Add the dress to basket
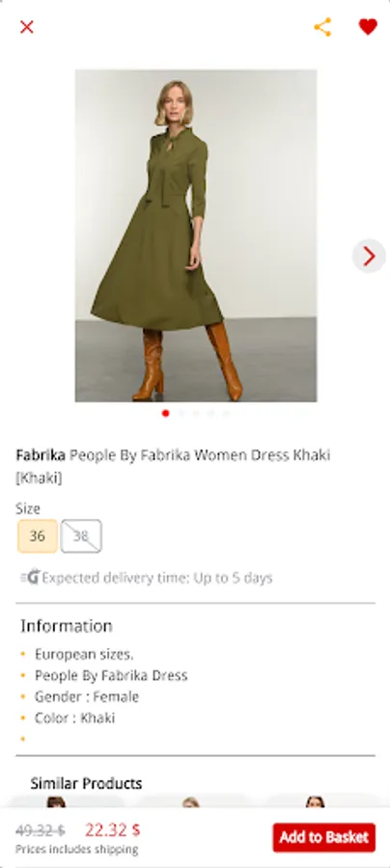390x868 pixels. 324,837
